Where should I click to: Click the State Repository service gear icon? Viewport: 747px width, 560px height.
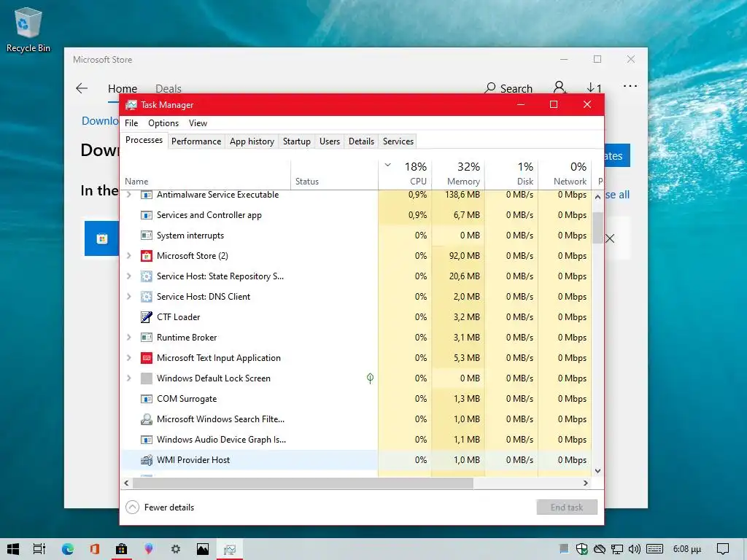point(146,276)
